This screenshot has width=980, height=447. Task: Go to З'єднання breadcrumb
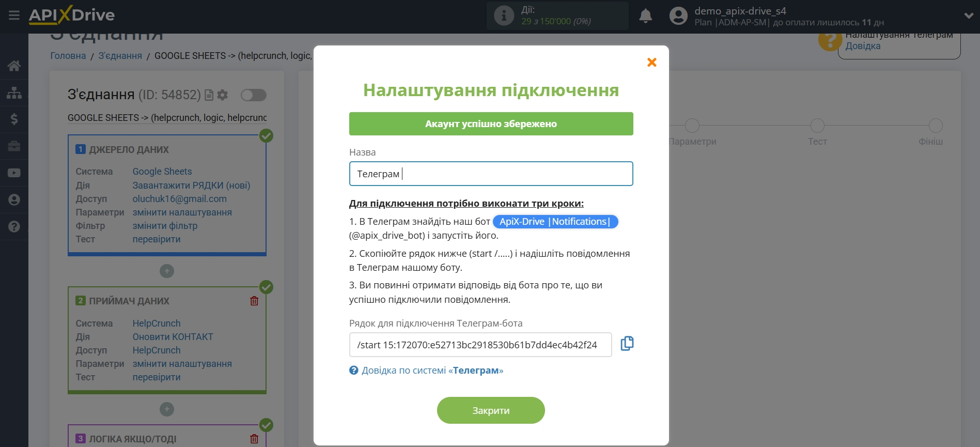pyautogui.click(x=120, y=56)
